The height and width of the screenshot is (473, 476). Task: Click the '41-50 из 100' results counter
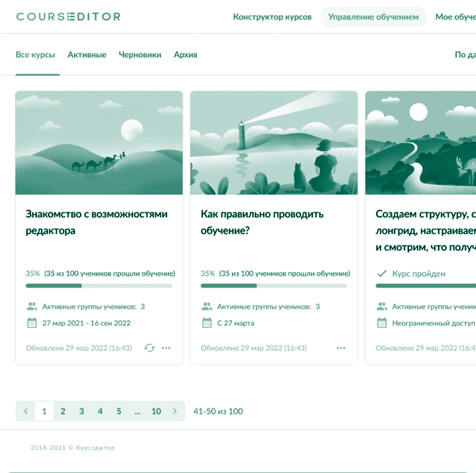click(218, 411)
